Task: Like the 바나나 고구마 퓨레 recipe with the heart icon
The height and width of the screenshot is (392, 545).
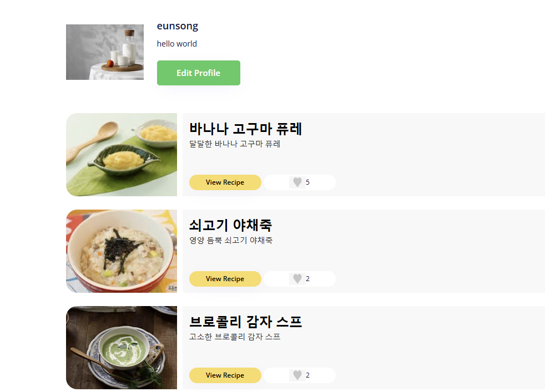Action: point(297,182)
